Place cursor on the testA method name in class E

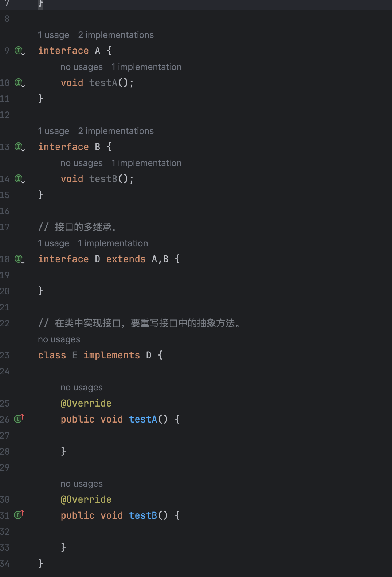click(143, 419)
